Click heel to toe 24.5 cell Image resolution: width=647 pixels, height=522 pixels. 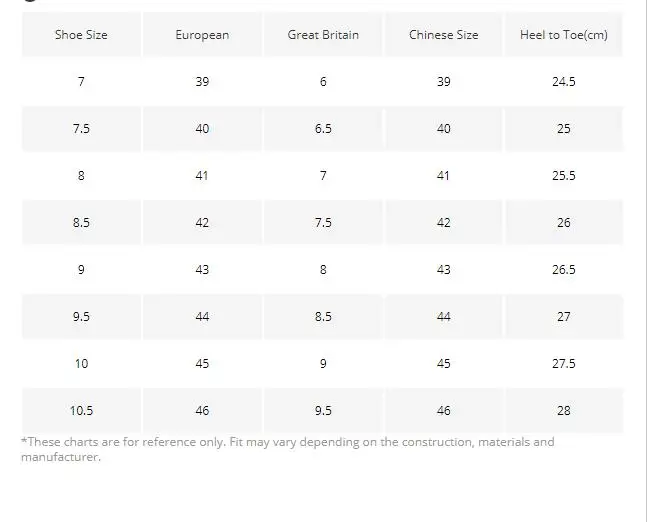pos(563,82)
